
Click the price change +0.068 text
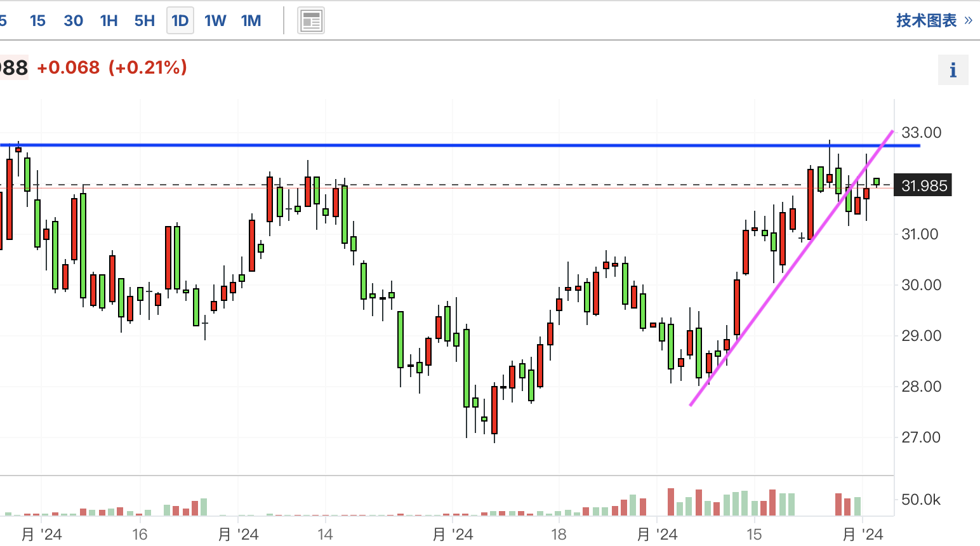coord(69,67)
